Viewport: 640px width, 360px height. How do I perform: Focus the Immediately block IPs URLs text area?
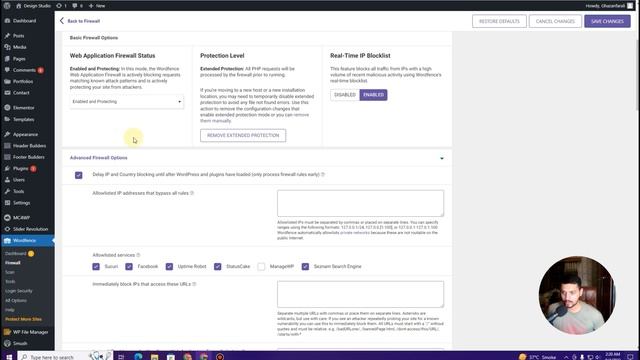[360, 294]
